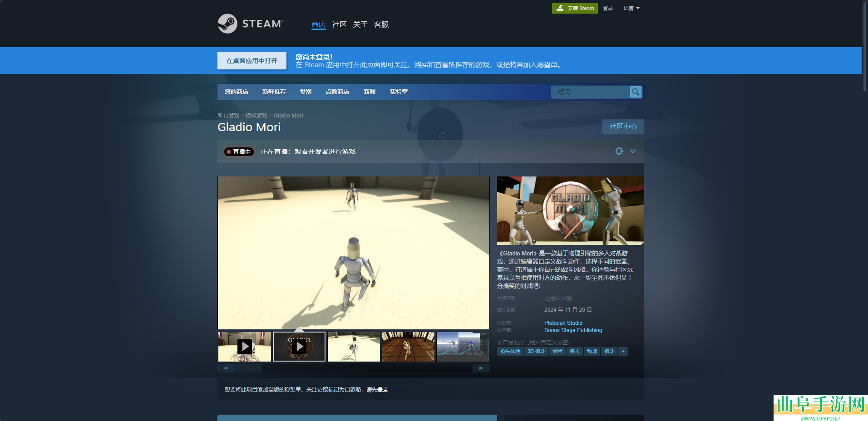Open the 点数商店 tab
Screen dimensions: 868x421
point(337,92)
